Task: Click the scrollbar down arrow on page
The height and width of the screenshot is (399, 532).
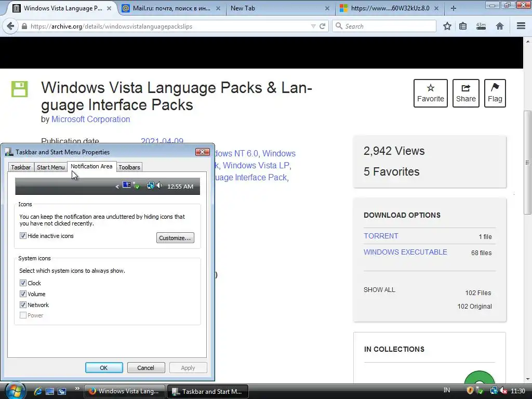Action: 527,379
